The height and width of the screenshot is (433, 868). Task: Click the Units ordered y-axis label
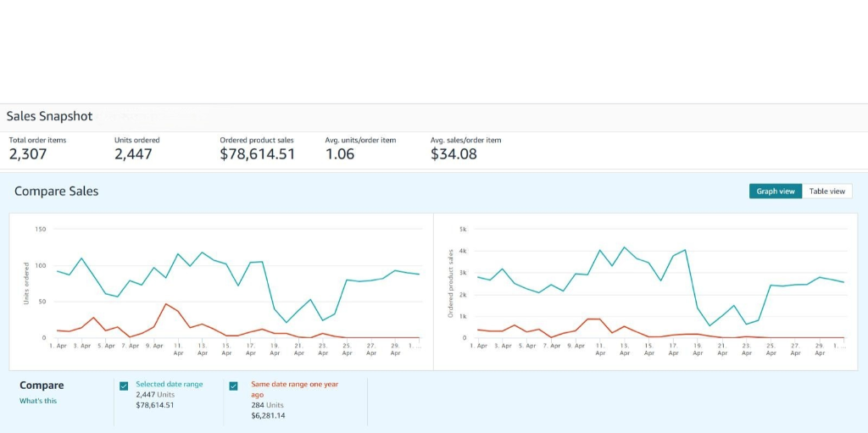(x=26, y=284)
